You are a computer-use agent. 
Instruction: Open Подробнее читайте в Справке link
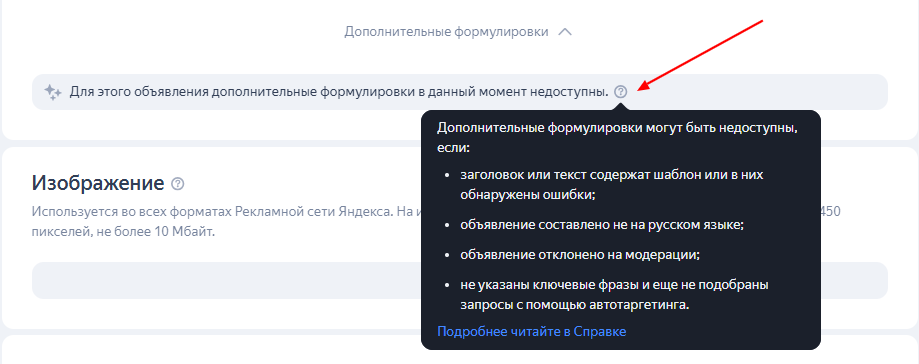[532, 332]
